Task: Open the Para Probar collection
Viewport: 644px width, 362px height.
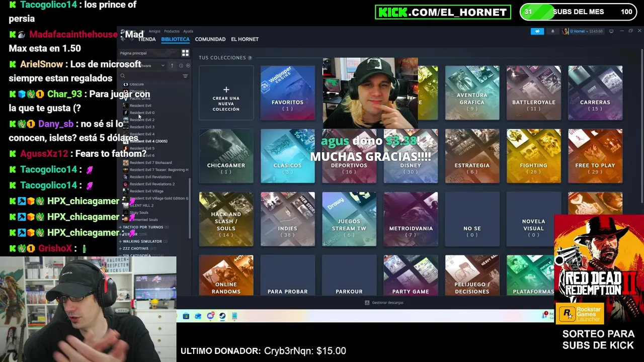Action: (x=287, y=276)
